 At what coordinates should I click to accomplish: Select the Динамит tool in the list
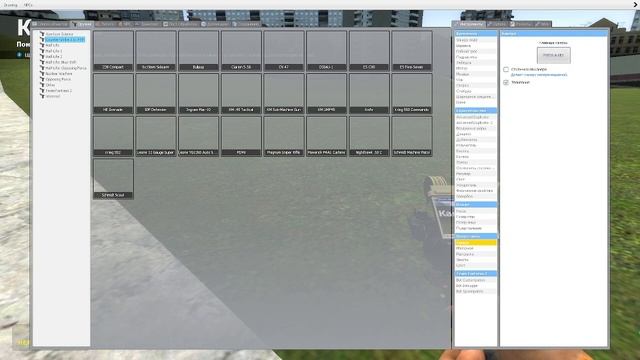point(476,134)
